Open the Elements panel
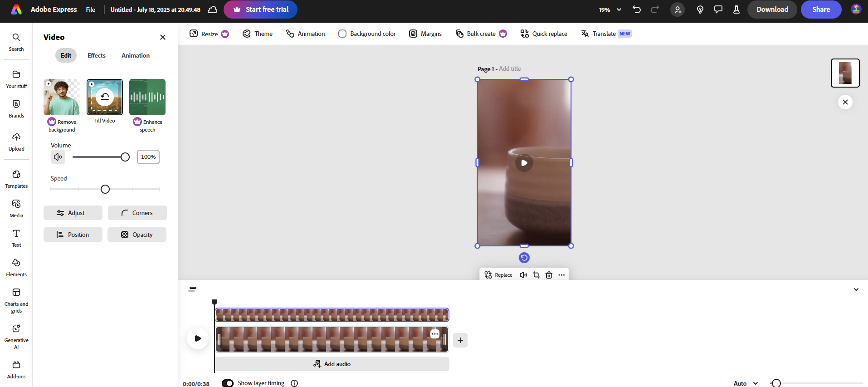This screenshot has height=387, width=868. (16, 268)
